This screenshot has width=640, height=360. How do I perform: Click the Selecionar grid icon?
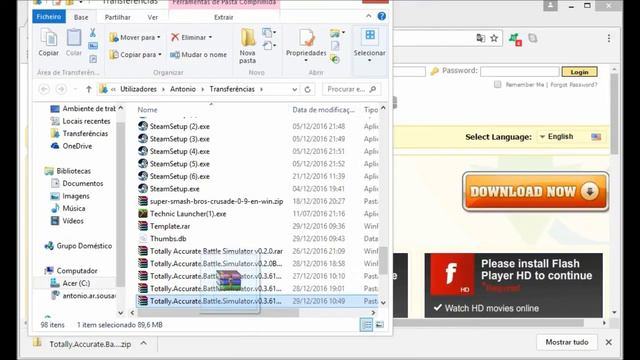pyautogui.click(x=370, y=35)
